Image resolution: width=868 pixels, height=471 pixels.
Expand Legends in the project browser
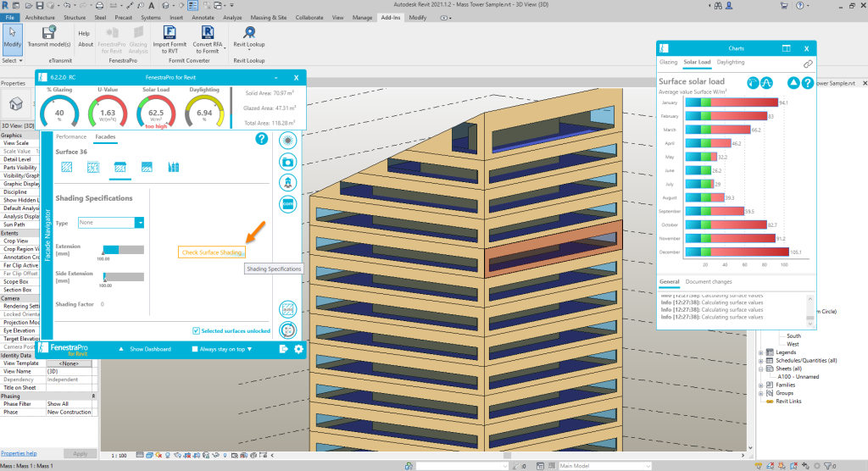[761, 352]
